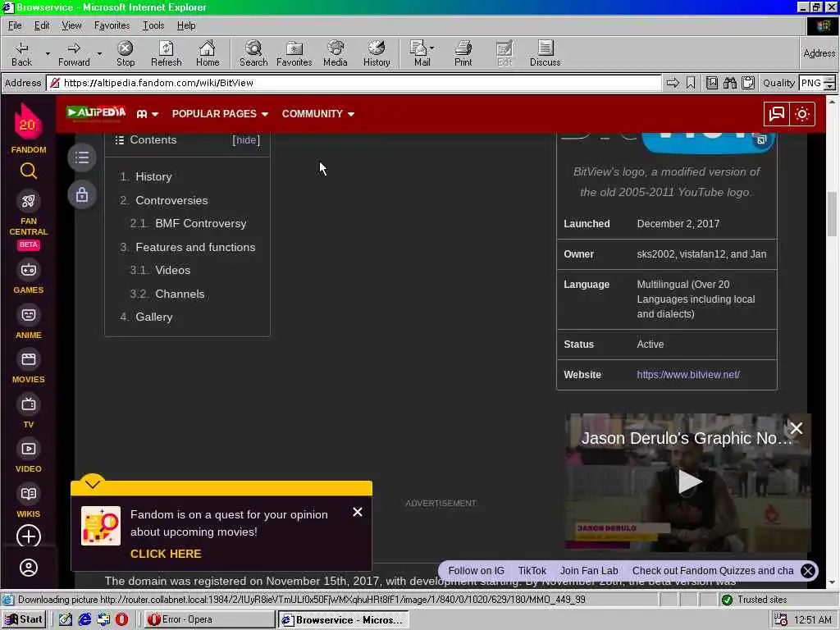Viewport: 840px width, 630px height.
Task: Open the Video sidebar icon
Action: coord(29,449)
